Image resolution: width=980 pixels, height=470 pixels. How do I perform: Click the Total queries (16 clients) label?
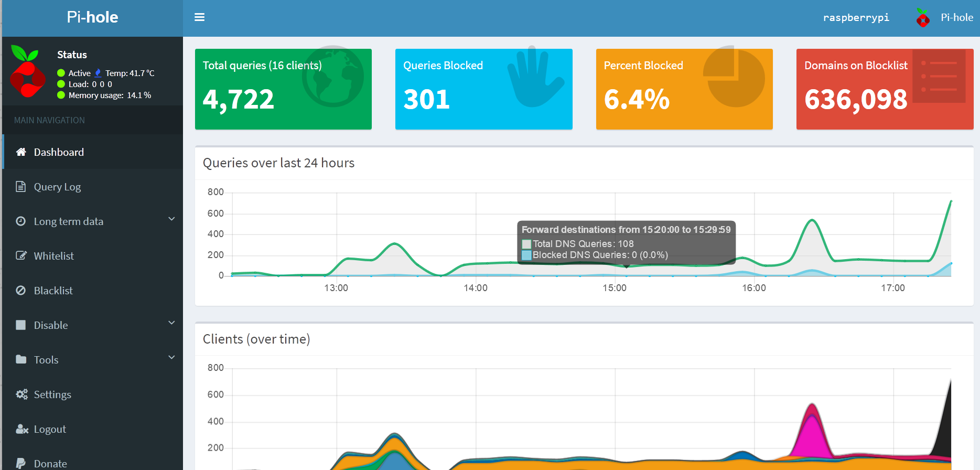coord(262,66)
